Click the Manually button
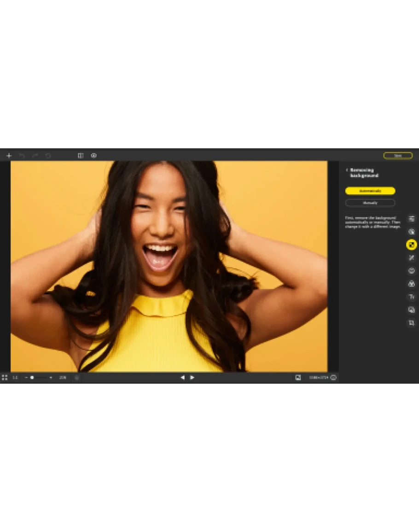 [370, 203]
